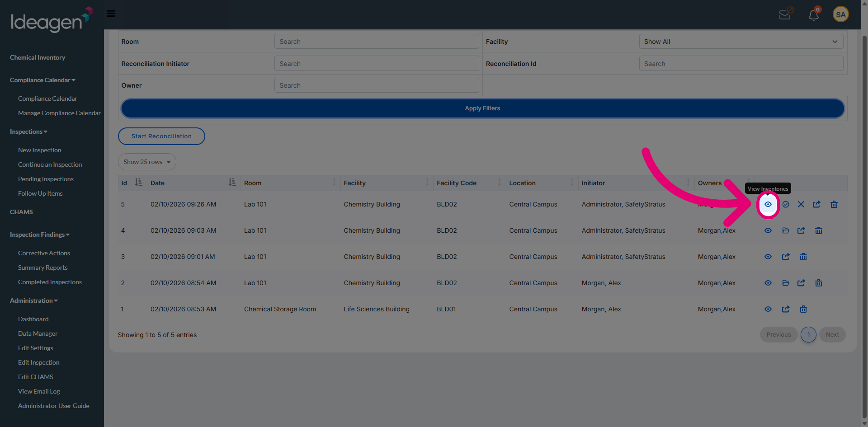Click the Apply Filters button
This screenshot has height=427, width=868.
(482, 108)
